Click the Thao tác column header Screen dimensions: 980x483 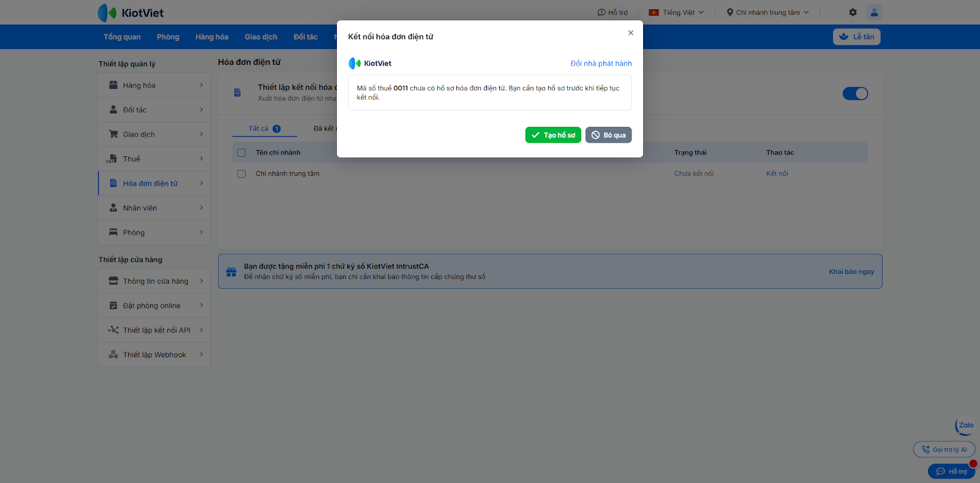(x=780, y=153)
